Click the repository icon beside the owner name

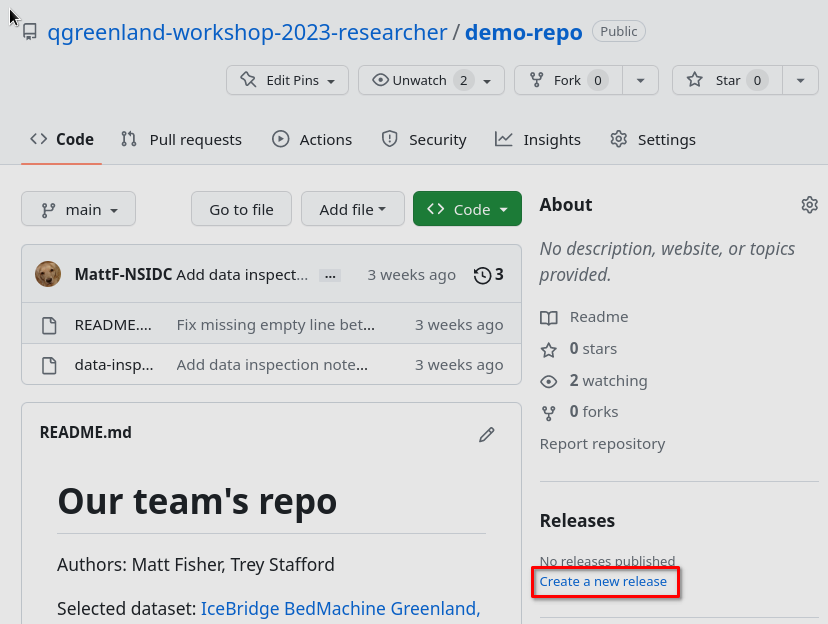pos(30,32)
